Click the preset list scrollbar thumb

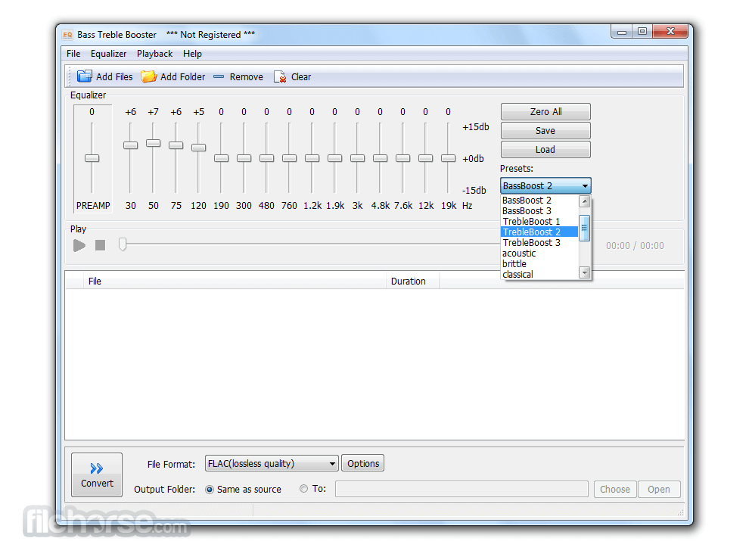pyautogui.click(x=585, y=228)
